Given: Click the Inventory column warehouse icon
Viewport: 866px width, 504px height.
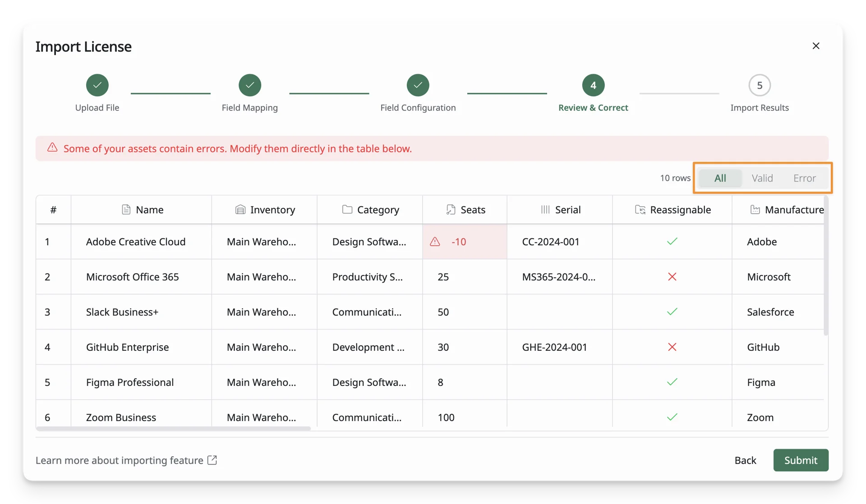Looking at the screenshot, I should [240, 210].
